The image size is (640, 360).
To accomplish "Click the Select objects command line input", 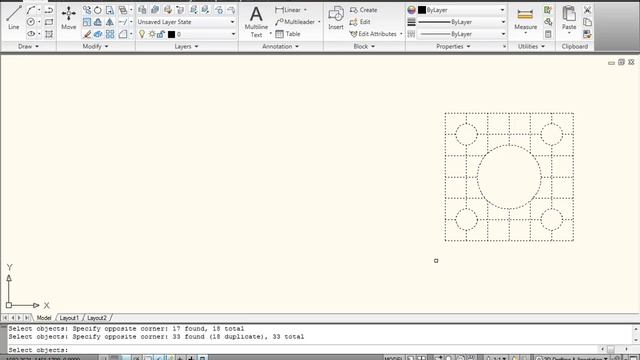I will click(302, 350).
